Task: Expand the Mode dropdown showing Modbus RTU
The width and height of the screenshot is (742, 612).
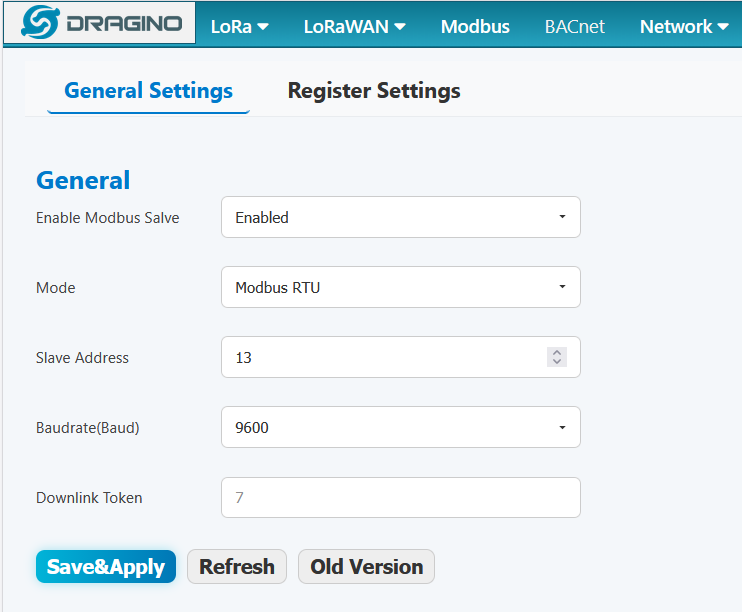Action: [401, 287]
